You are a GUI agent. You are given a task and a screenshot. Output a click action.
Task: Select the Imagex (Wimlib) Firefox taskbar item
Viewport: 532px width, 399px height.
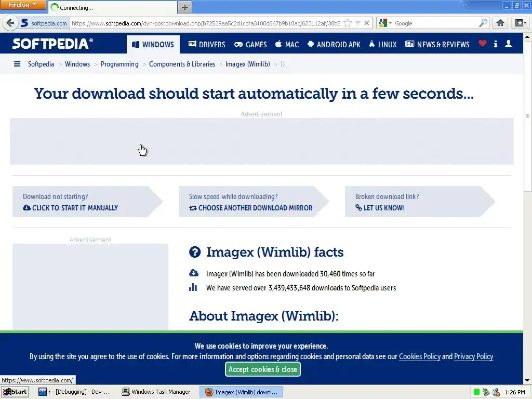pos(242,392)
